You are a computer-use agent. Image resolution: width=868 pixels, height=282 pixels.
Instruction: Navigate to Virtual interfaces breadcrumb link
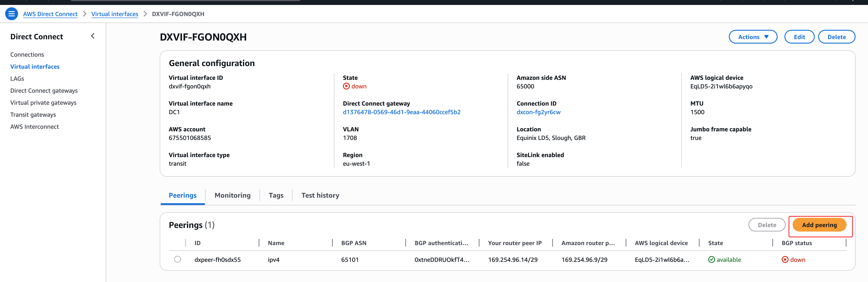pos(114,14)
